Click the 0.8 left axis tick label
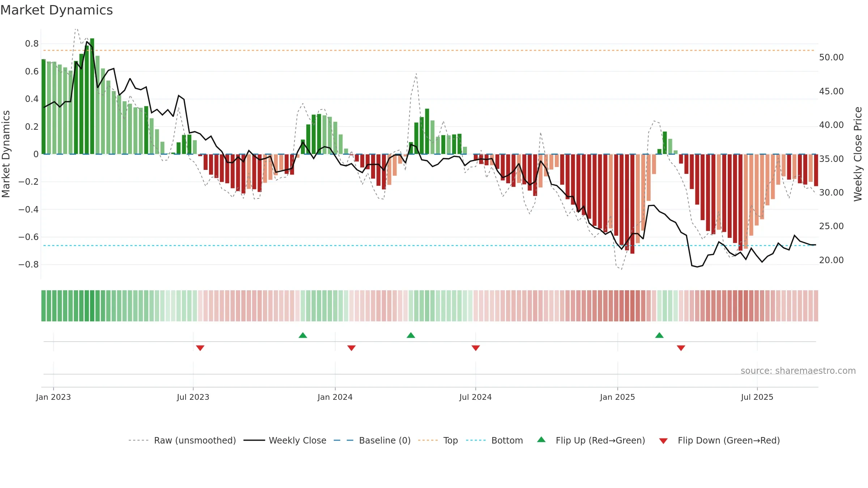This screenshot has height=488, width=868. [x=32, y=44]
